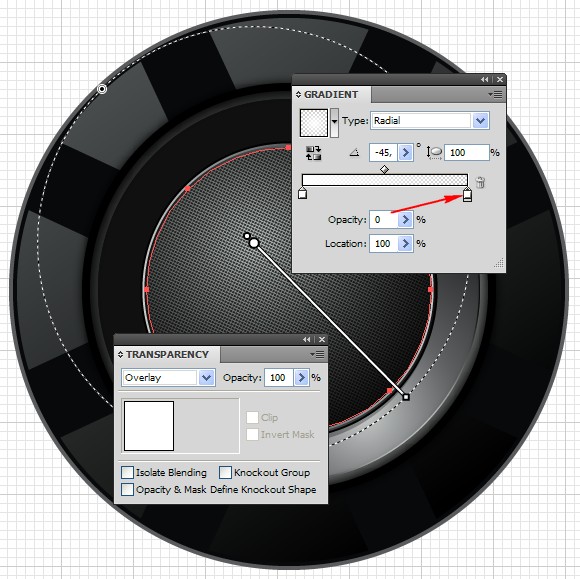Enable Knockout Group checkbox
This screenshot has height=579, width=580.
(225, 472)
